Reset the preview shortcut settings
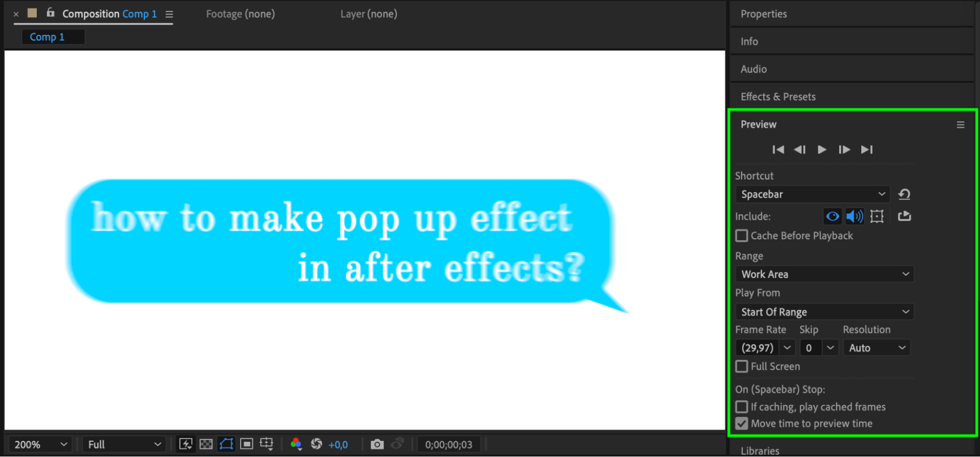Screen dimensions: 980x457 point(905,194)
